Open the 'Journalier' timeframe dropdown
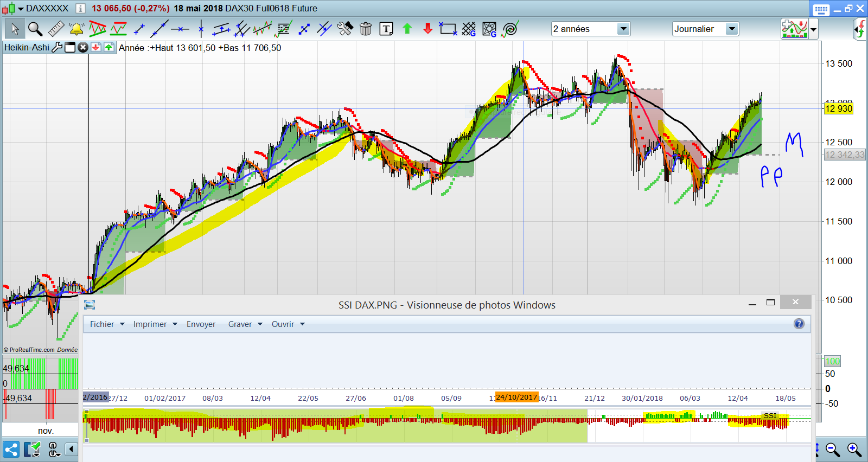Image resolution: width=868 pixels, height=462 pixels. [732, 29]
